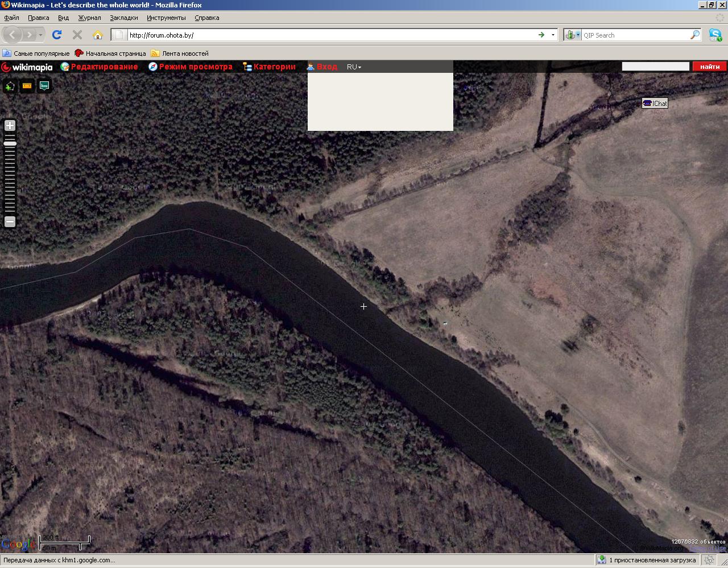Click the hotel bed icon on the map toolbar
The height and width of the screenshot is (568, 728).
tap(44, 86)
